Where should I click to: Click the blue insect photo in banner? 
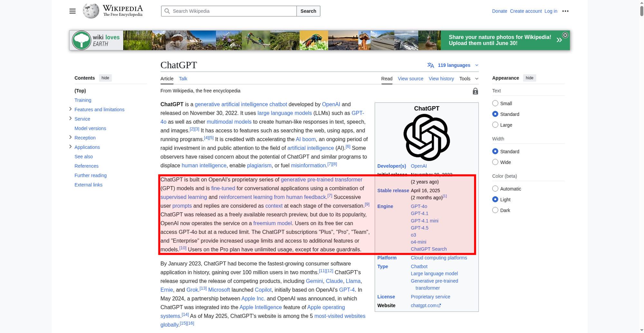tap(314, 40)
